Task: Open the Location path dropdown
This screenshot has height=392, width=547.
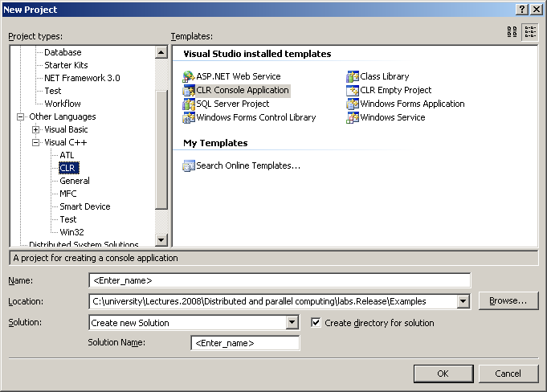Action: [463, 301]
